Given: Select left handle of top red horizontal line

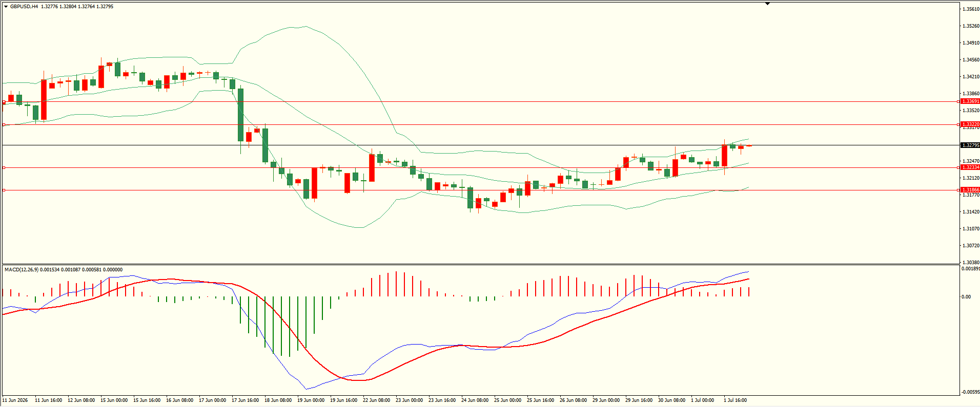Looking at the screenshot, I should click(4, 102).
